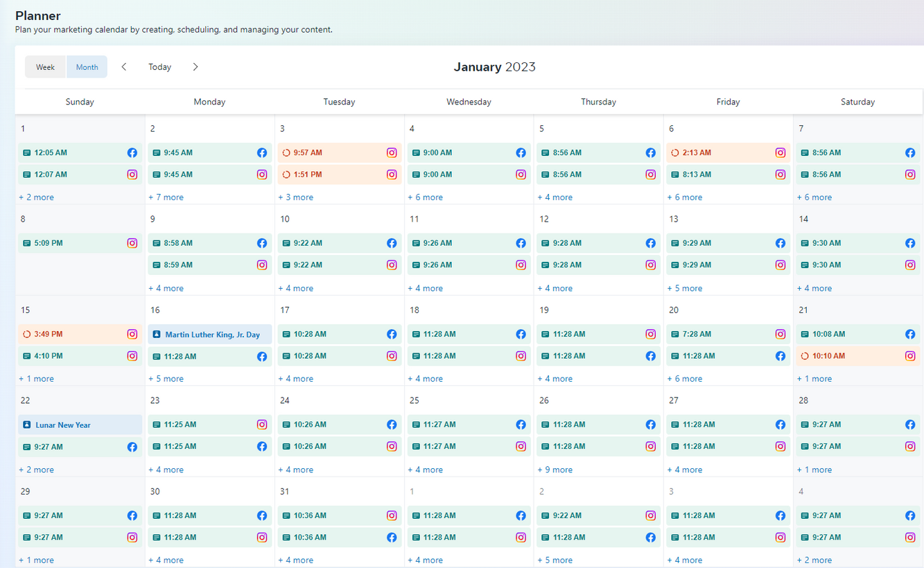This screenshot has width=924, height=568.
Task: Open the 11:28 AM post on January 18
Action: pyautogui.click(x=457, y=334)
